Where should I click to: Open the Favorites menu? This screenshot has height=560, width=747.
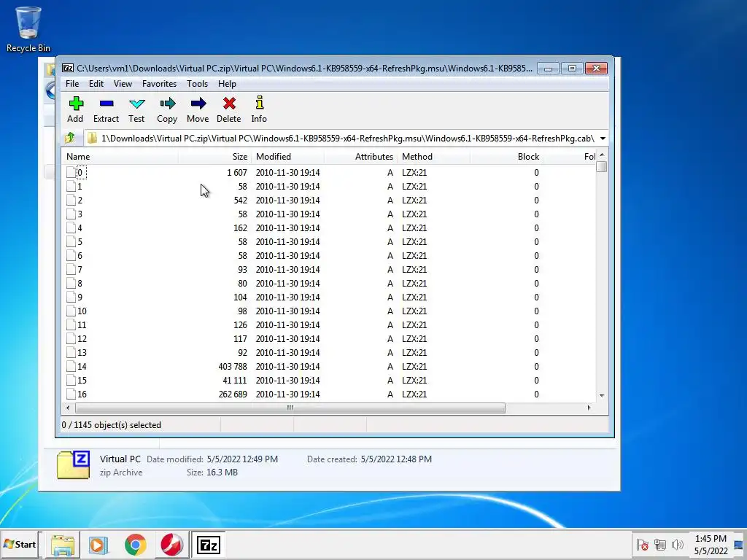tap(159, 84)
